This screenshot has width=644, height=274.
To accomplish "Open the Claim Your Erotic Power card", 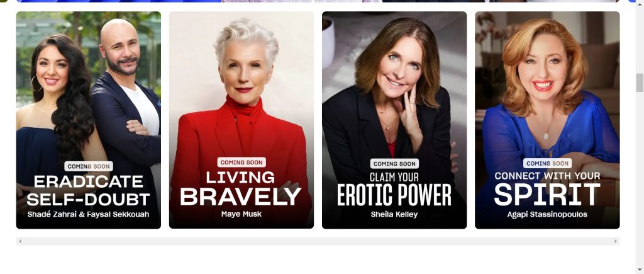I will [394, 120].
